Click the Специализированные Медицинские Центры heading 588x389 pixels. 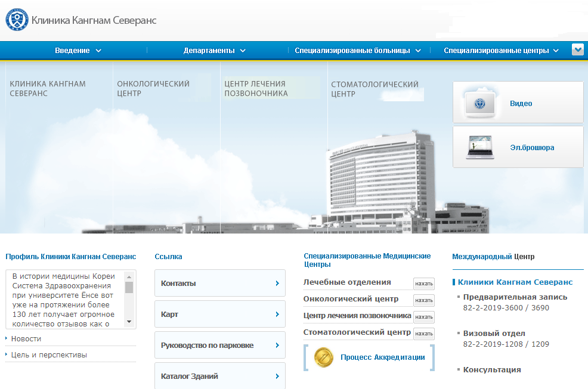pyautogui.click(x=367, y=260)
